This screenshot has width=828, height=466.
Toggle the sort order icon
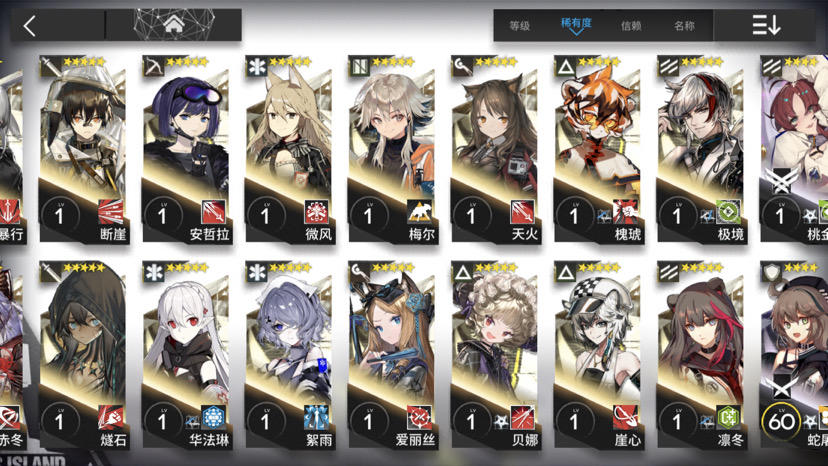pyautogui.click(x=766, y=25)
